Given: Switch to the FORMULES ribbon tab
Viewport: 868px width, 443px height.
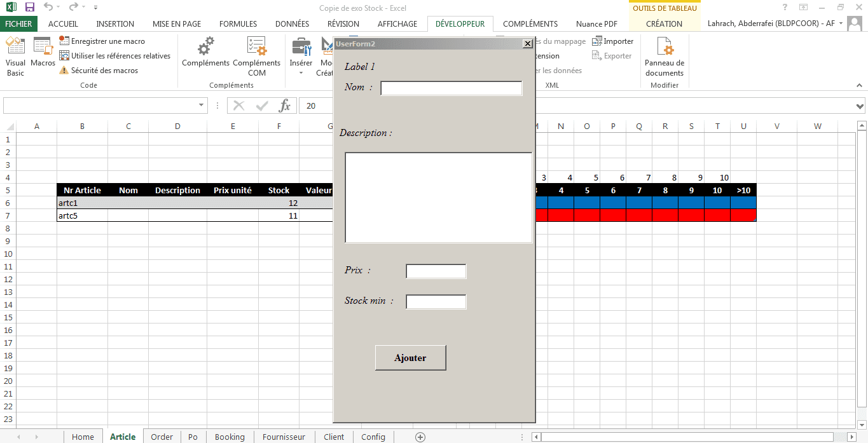Looking at the screenshot, I should (238, 24).
